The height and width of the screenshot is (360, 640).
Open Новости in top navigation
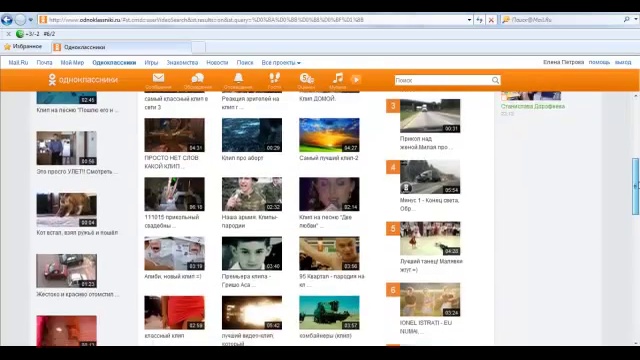pos(217,62)
